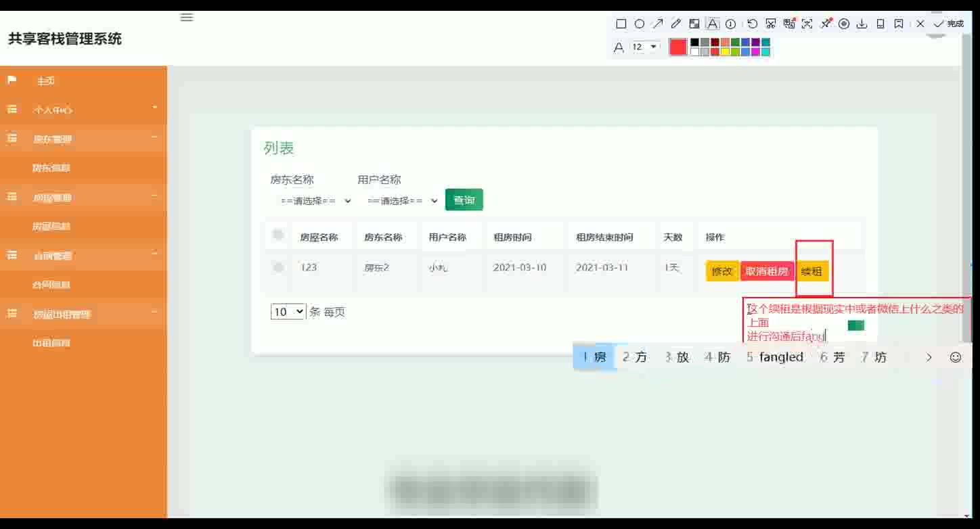This screenshot has height=529, width=980.
Task: Open 房东信息 submenu item
Action: coord(51,168)
